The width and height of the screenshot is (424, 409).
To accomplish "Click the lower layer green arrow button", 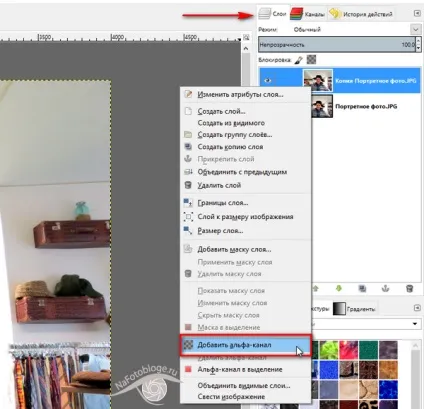I will pos(339,288).
